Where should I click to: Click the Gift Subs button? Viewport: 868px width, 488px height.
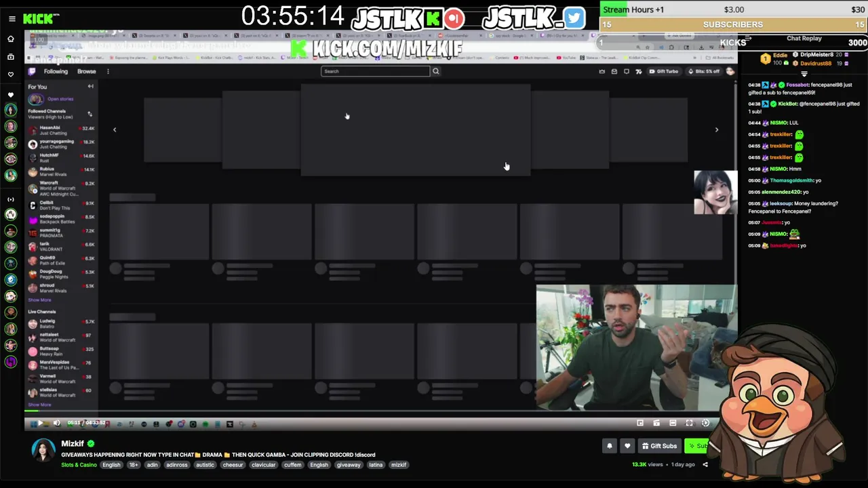tap(659, 446)
